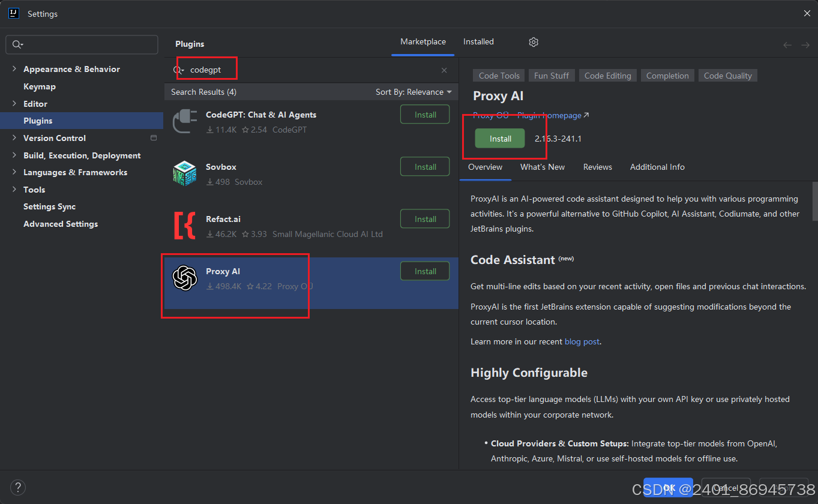
Task: Open the Overview tab
Action: tap(485, 167)
